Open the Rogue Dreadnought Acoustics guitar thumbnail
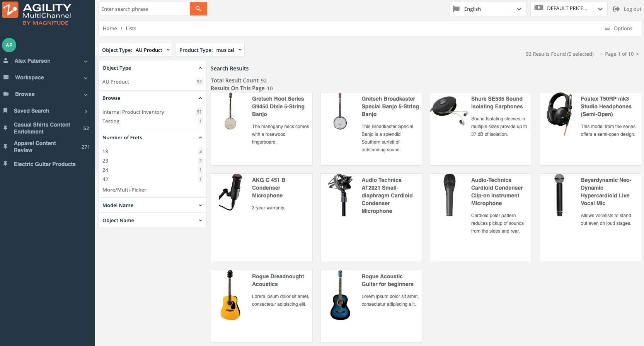 [230, 295]
